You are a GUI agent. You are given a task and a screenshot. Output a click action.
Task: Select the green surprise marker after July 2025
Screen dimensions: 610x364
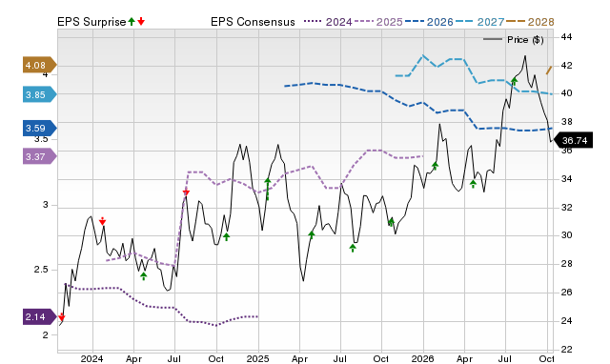(x=353, y=248)
